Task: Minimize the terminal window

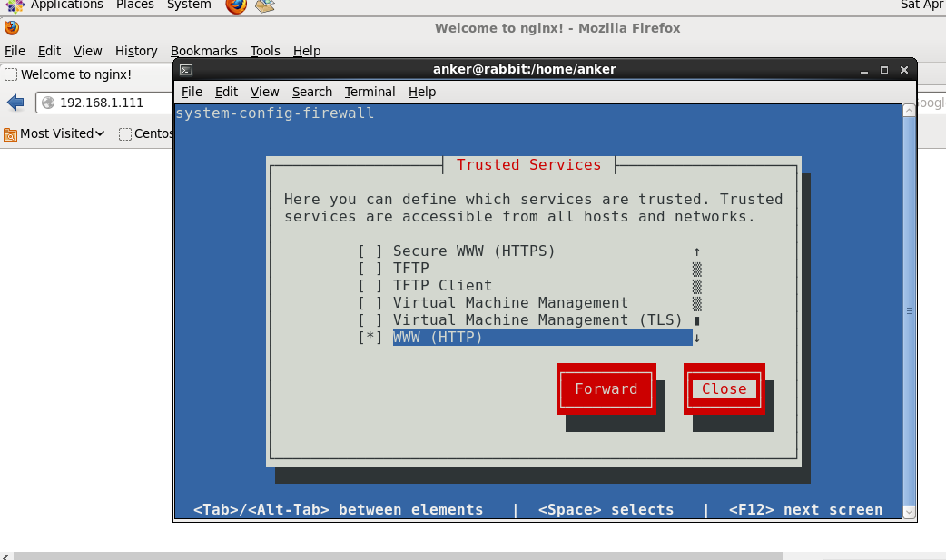Action: point(864,70)
